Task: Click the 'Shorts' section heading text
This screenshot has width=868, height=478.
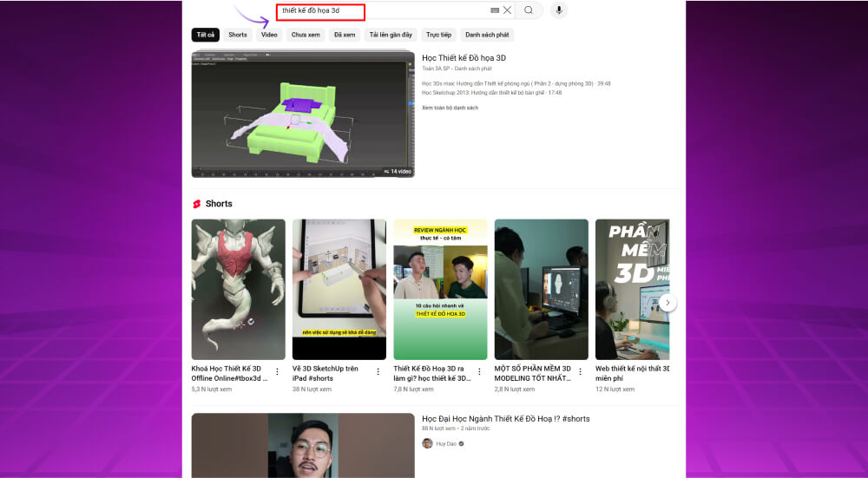Action: coord(219,204)
